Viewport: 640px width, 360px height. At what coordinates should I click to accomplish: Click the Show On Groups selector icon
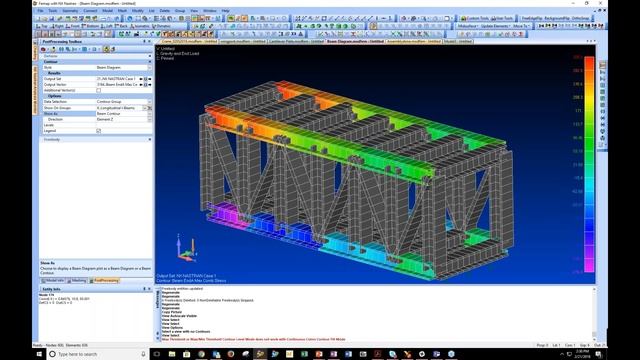[x=149, y=108]
